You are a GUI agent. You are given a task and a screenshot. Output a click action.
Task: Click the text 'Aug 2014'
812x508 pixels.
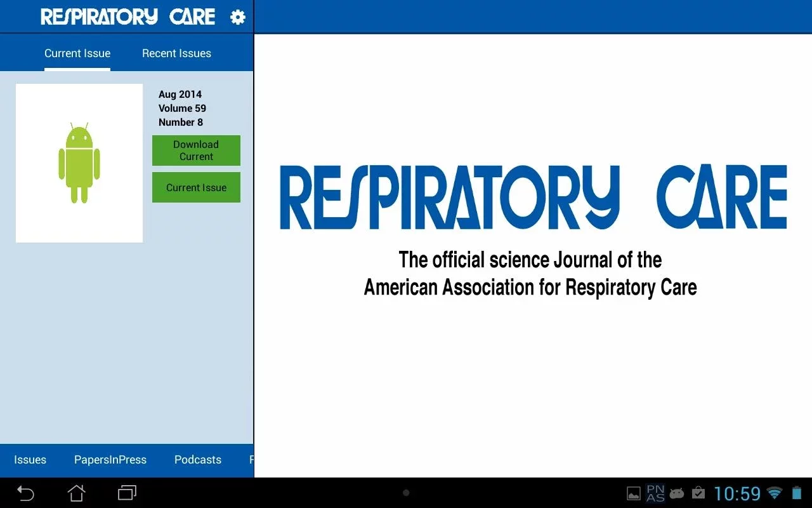[180, 94]
